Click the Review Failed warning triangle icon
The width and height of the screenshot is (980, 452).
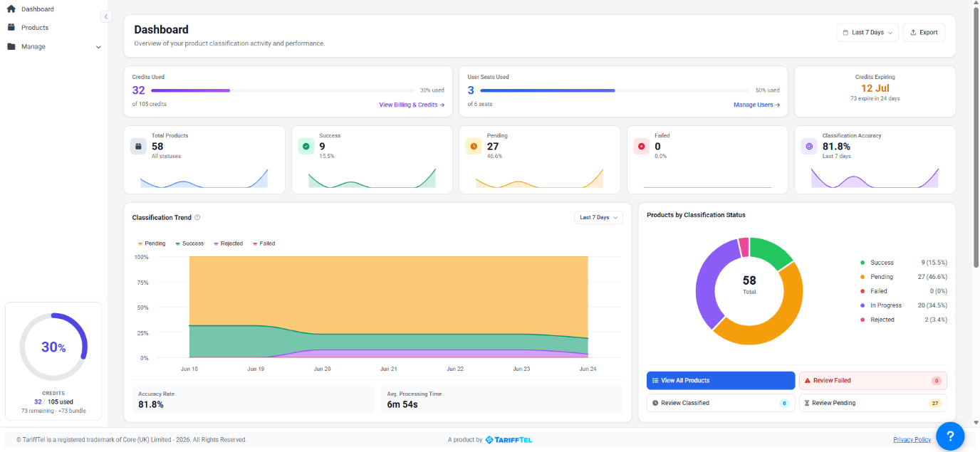click(x=808, y=380)
